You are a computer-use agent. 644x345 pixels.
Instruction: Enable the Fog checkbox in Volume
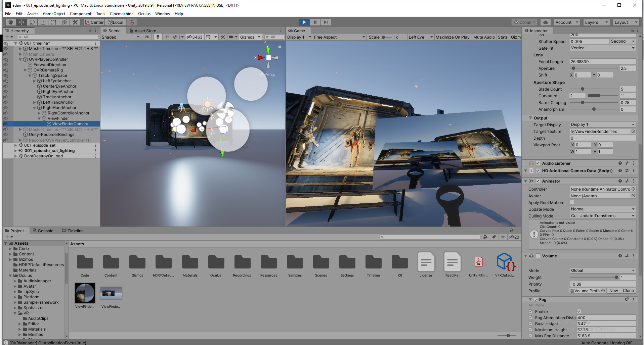tap(535, 299)
